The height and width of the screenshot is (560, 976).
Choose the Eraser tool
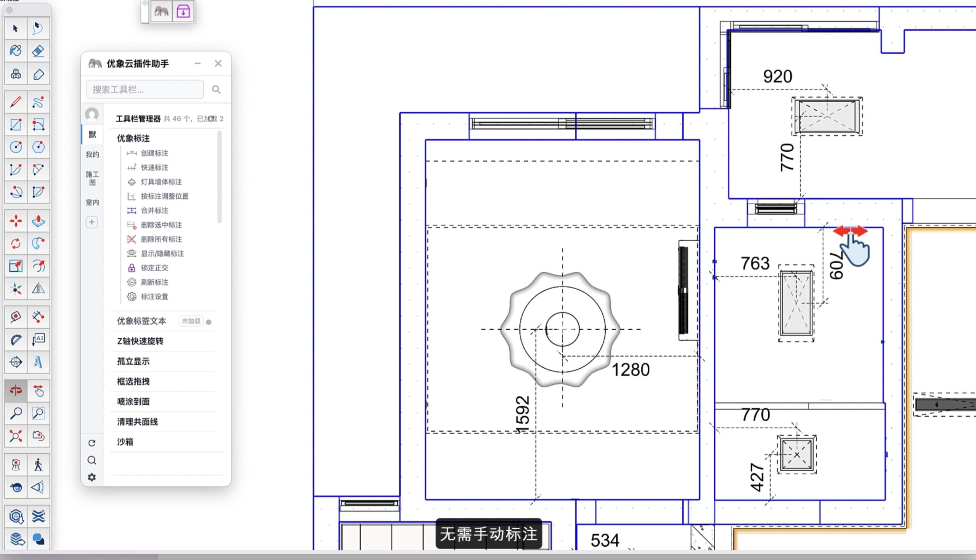38,51
